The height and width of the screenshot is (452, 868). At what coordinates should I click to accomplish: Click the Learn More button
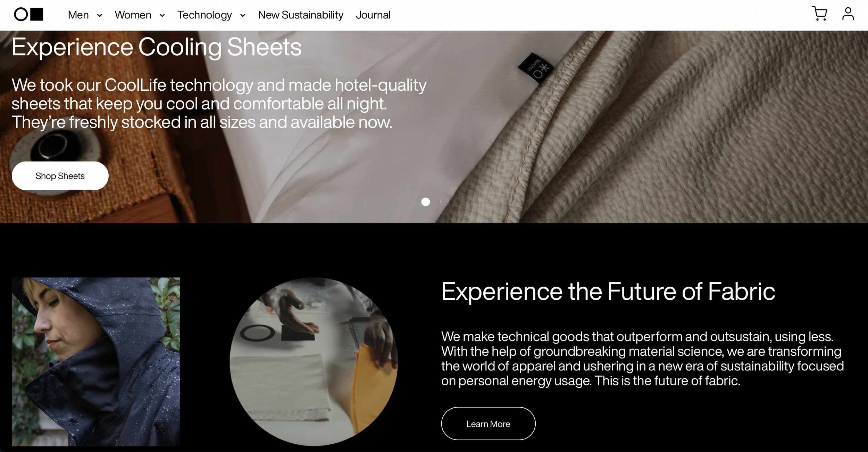point(488,424)
